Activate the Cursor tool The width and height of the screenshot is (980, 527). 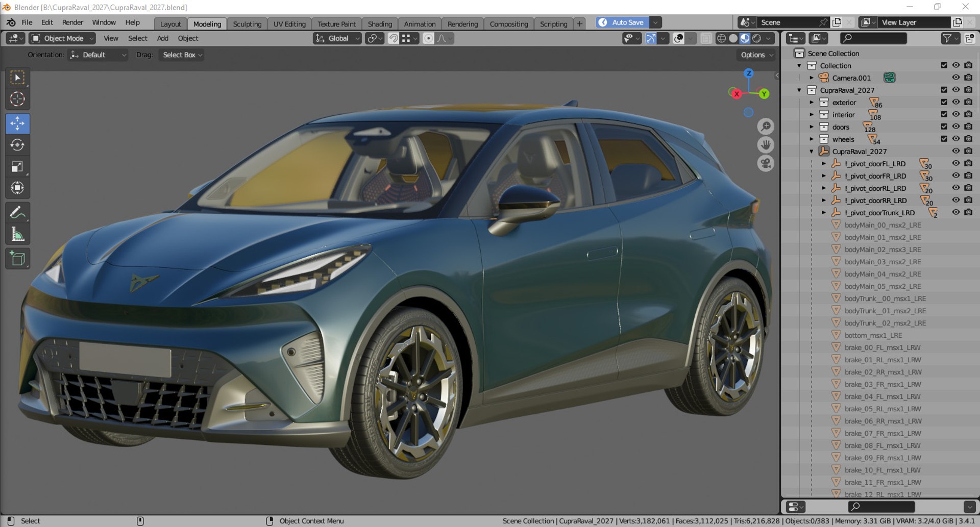click(x=17, y=99)
